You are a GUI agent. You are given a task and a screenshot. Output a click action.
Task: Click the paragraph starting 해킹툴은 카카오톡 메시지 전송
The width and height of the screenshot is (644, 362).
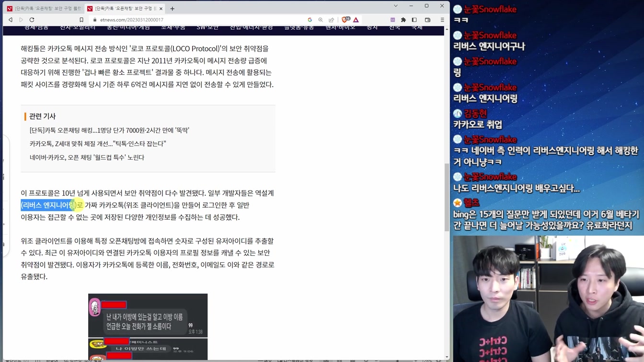[147, 67]
